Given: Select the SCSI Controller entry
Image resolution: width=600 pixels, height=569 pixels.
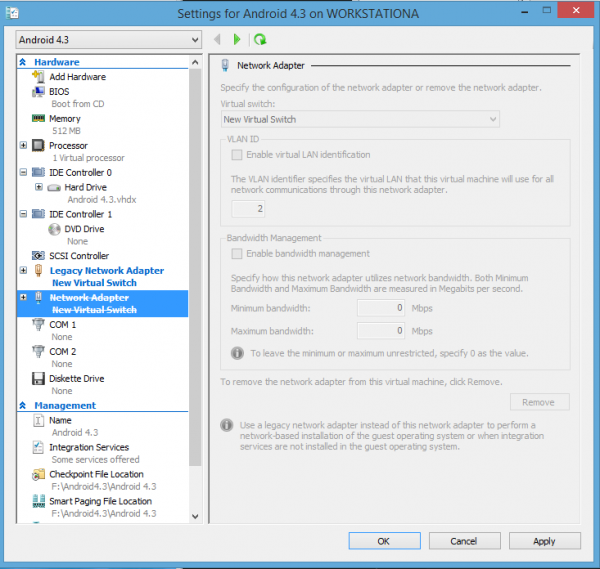Looking at the screenshot, I should tap(79, 256).
